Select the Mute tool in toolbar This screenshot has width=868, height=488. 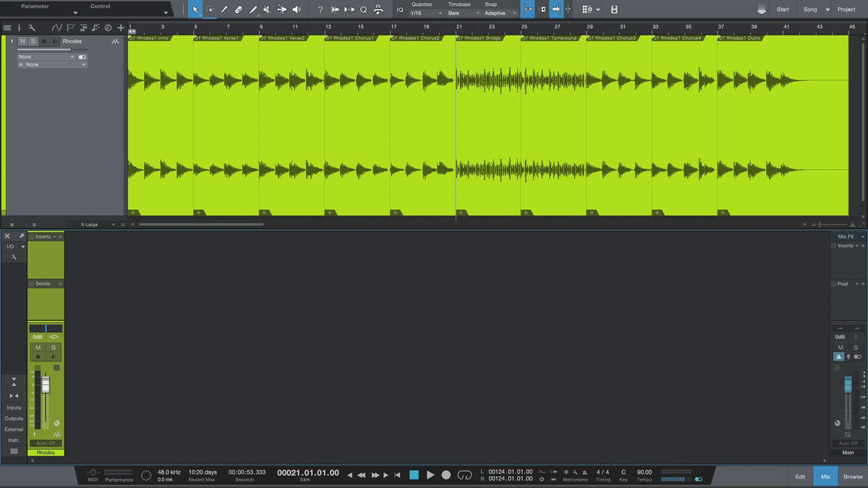[x=267, y=9]
